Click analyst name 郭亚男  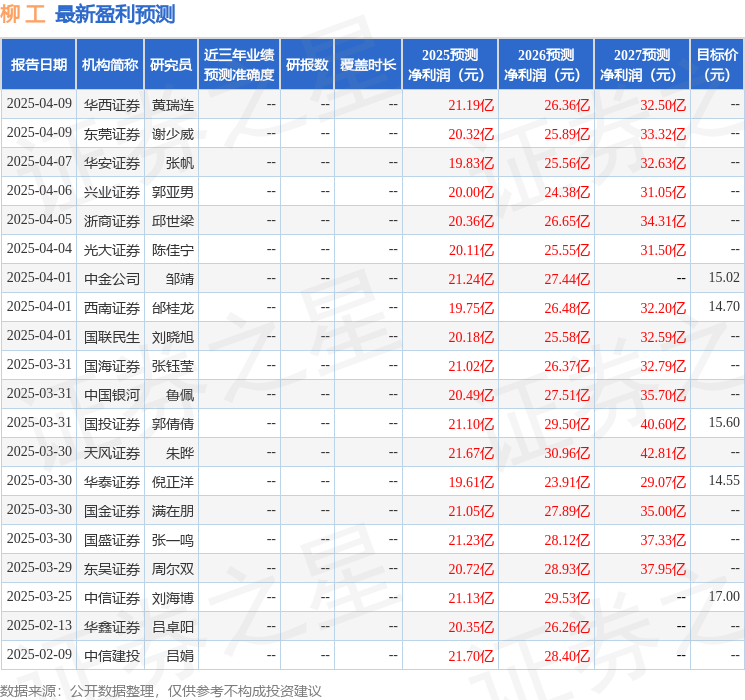coord(172,192)
